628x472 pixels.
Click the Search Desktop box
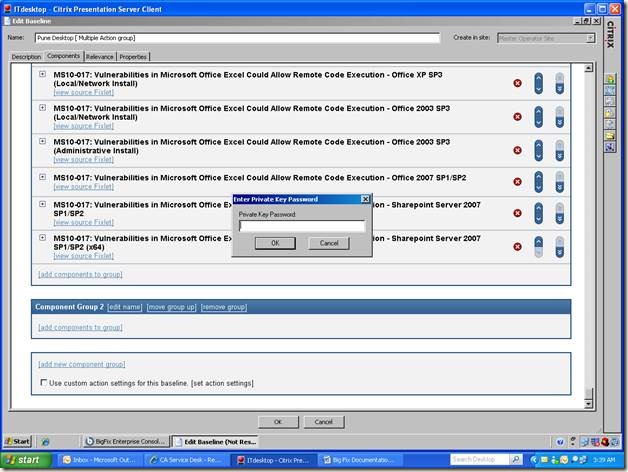pos(480,459)
